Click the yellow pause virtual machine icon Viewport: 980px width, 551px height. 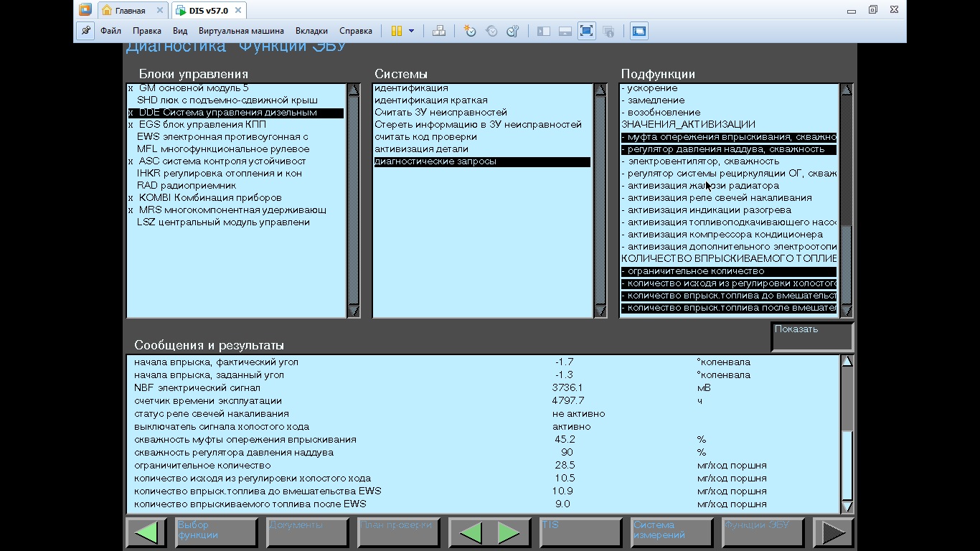396,31
